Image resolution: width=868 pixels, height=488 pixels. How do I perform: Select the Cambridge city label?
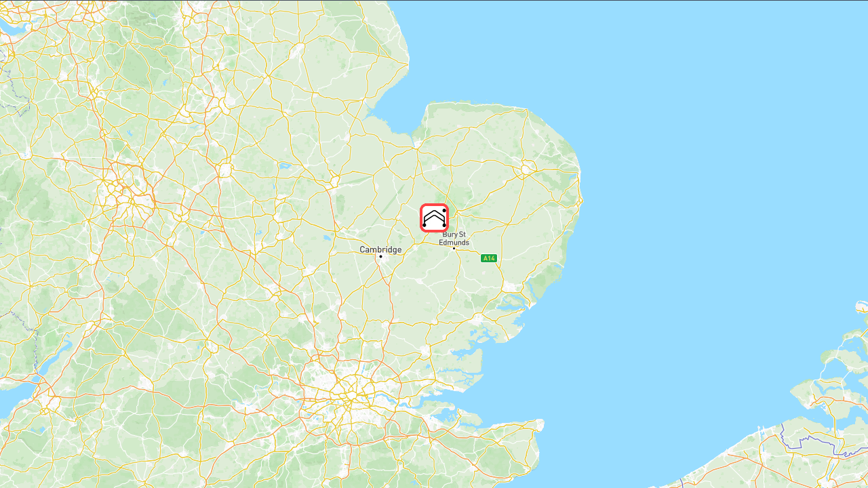point(380,249)
